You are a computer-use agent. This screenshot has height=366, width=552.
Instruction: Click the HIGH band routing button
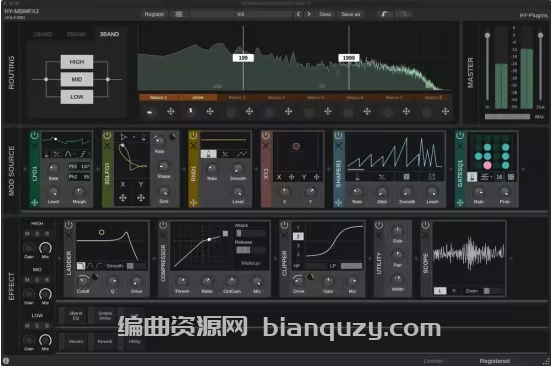coord(77,62)
